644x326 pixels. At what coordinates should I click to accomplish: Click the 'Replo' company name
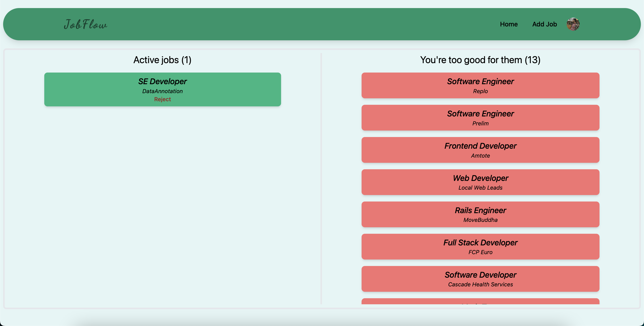(x=480, y=91)
